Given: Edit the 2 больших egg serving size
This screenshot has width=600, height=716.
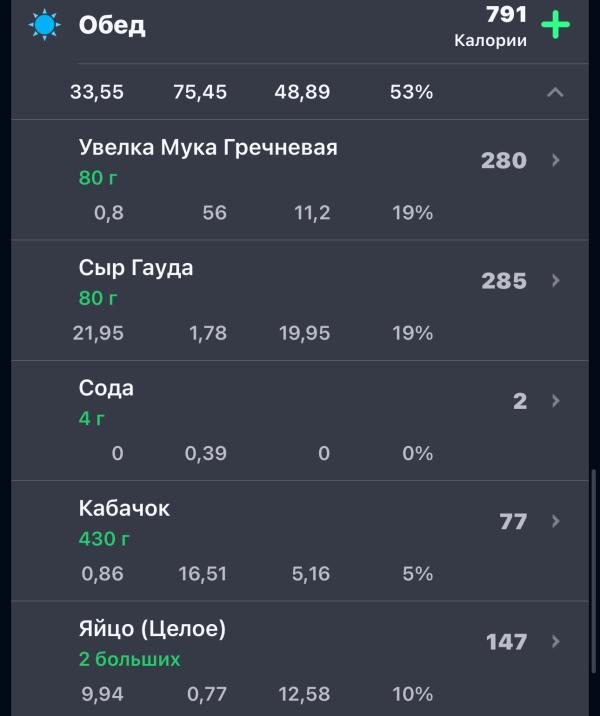Looking at the screenshot, I should click(130, 659).
